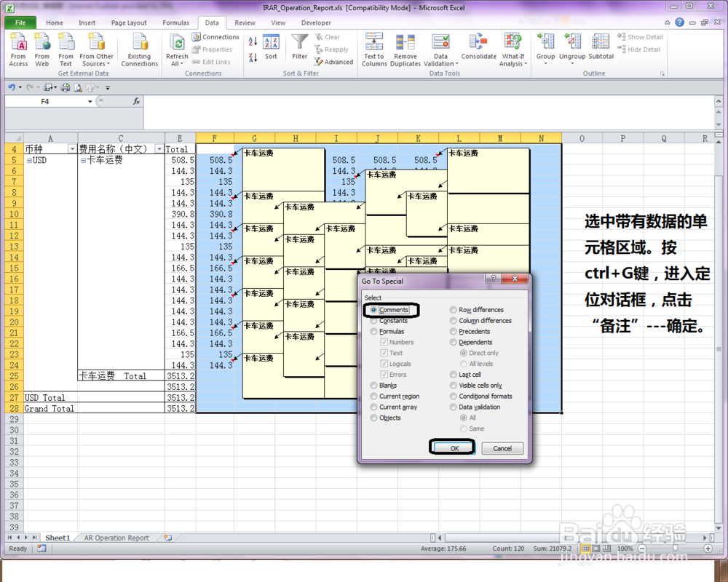
Task: Click the Excel Help question mark icon
Action: (680, 23)
